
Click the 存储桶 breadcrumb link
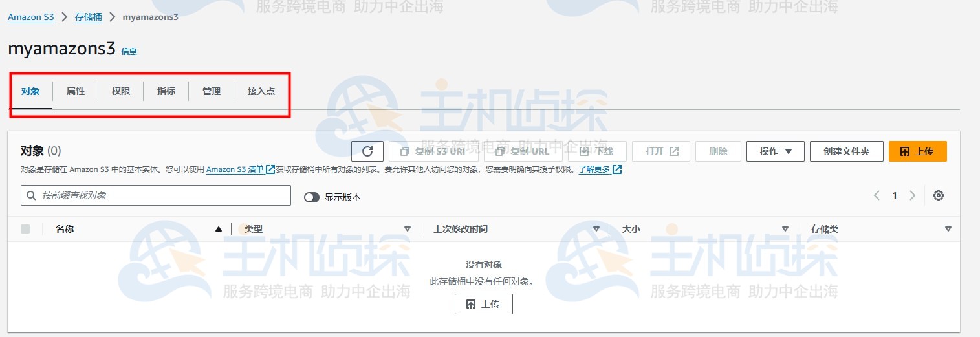click(x=89, y=17)
